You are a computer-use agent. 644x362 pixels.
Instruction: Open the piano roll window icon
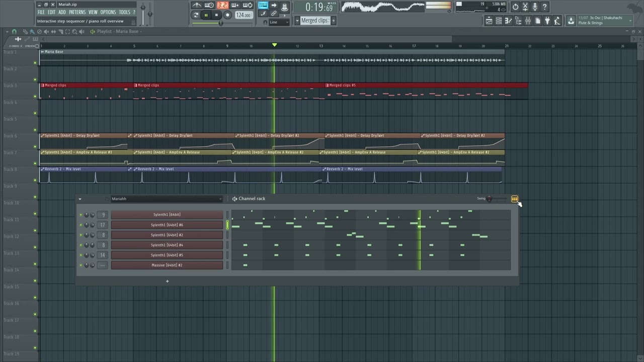pos(508,21)
